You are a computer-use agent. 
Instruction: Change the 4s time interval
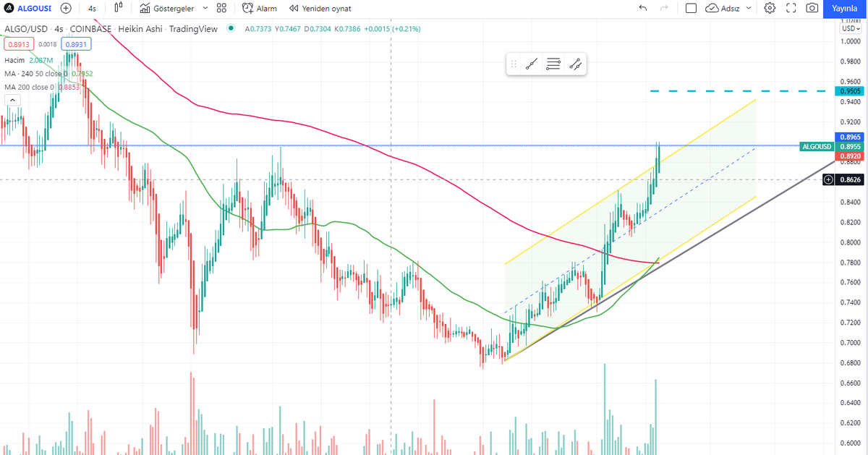click(x=93, y=9)
